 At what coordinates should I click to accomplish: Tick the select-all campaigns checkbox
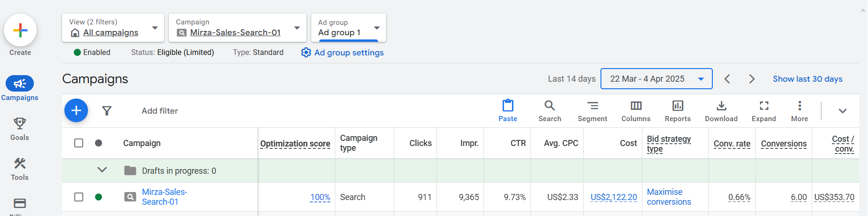[79, 143]
